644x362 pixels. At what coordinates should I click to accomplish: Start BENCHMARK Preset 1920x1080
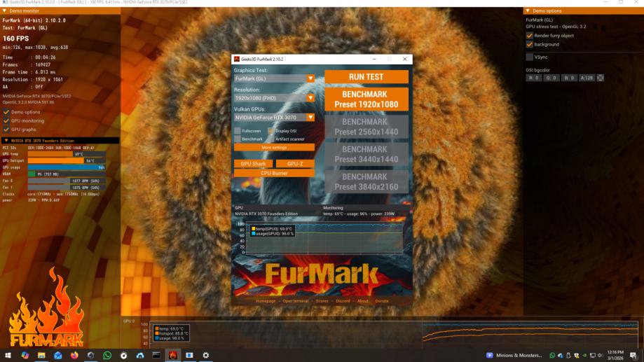(x=366, y=99)
